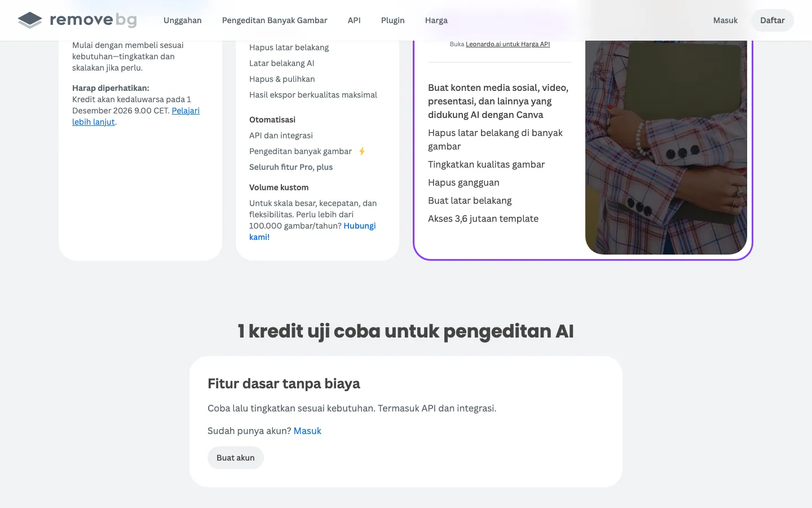Click the text Pengeditan banyak gambar in list
Image resolution: width=812 pixels, height=508 pixels.
301,151
